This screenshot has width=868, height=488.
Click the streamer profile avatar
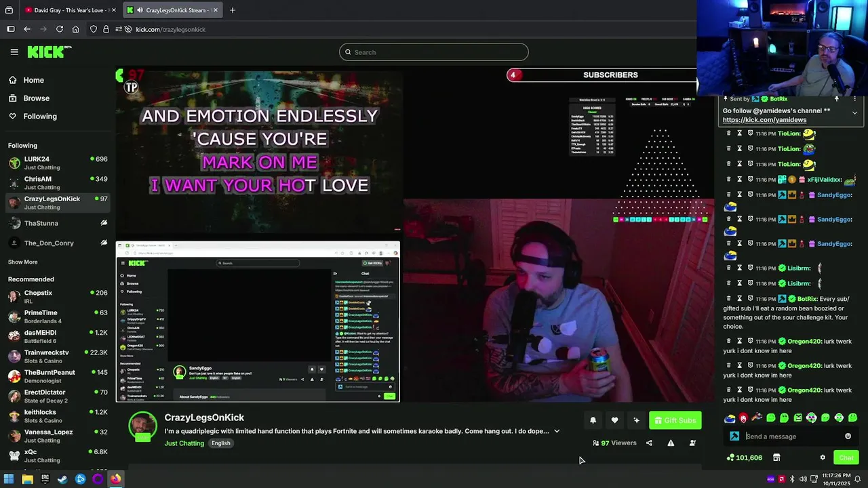[143, 426]
